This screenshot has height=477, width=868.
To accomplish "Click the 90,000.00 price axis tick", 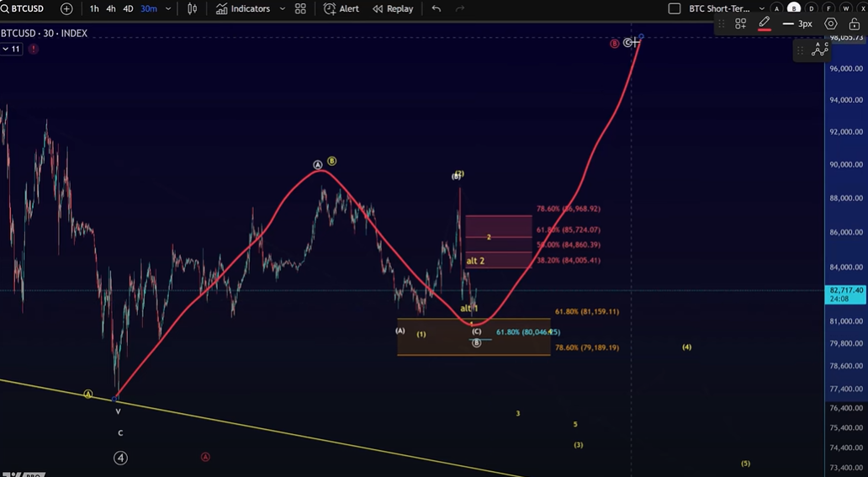I will pos(846,165).
